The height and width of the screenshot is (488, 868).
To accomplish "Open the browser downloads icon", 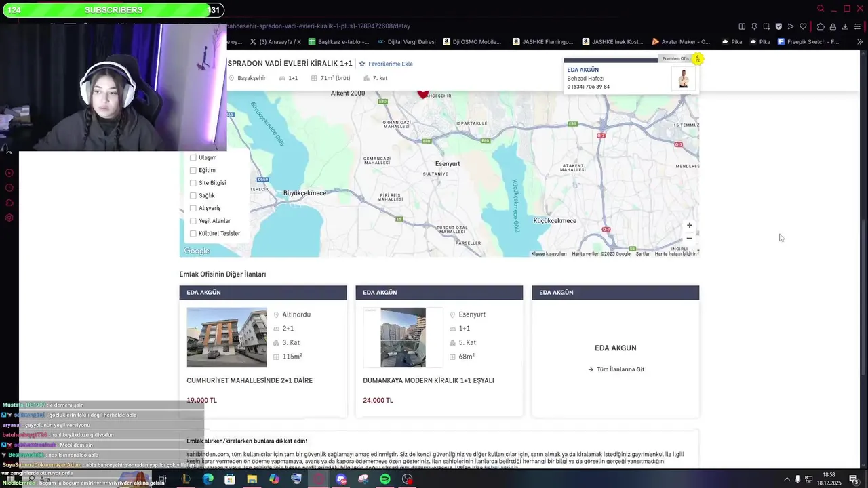I will (845, 26).
